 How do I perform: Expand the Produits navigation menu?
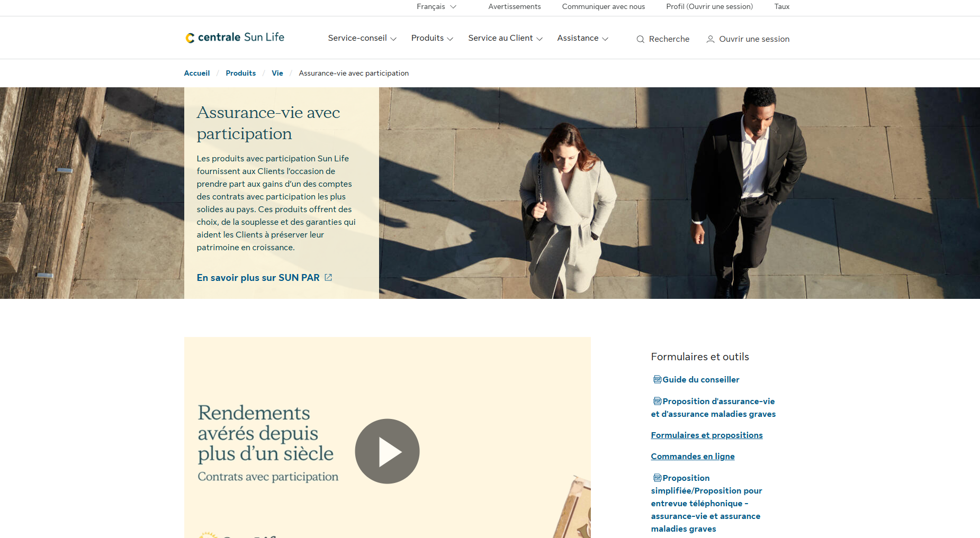(x=432, y=38)
